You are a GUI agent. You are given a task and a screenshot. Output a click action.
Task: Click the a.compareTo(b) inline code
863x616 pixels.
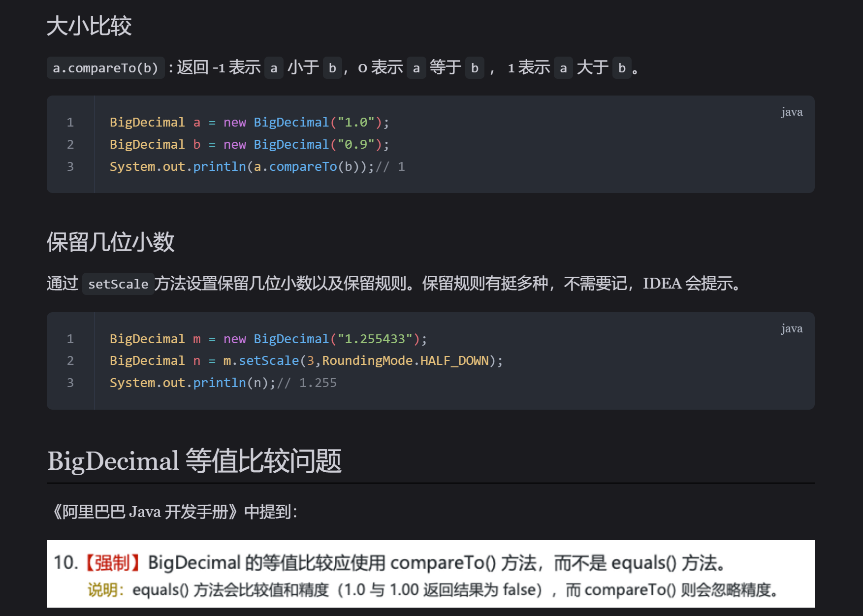click(105, 68)
